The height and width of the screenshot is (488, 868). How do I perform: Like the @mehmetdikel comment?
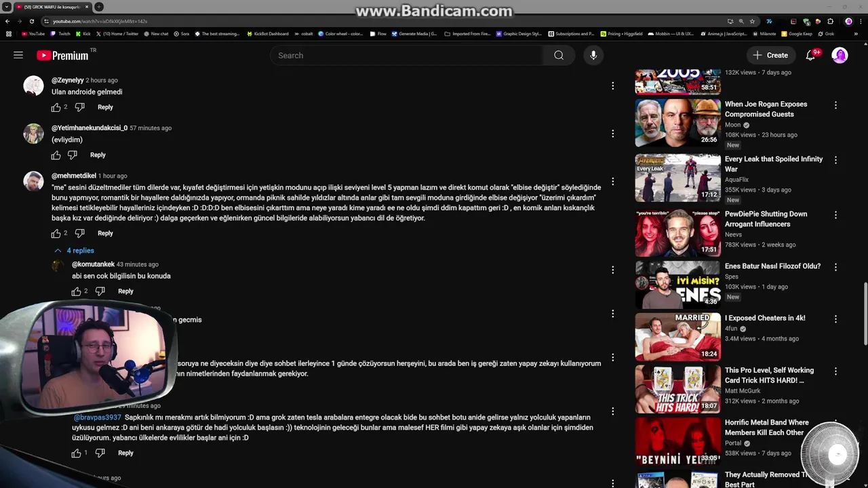(x=56, y=233)
